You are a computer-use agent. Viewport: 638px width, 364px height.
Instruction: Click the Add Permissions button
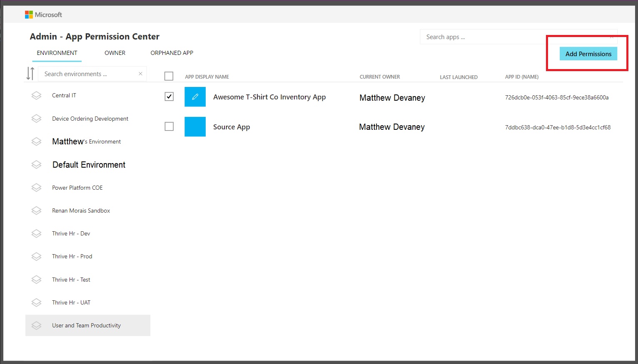[x=588, y=54]
